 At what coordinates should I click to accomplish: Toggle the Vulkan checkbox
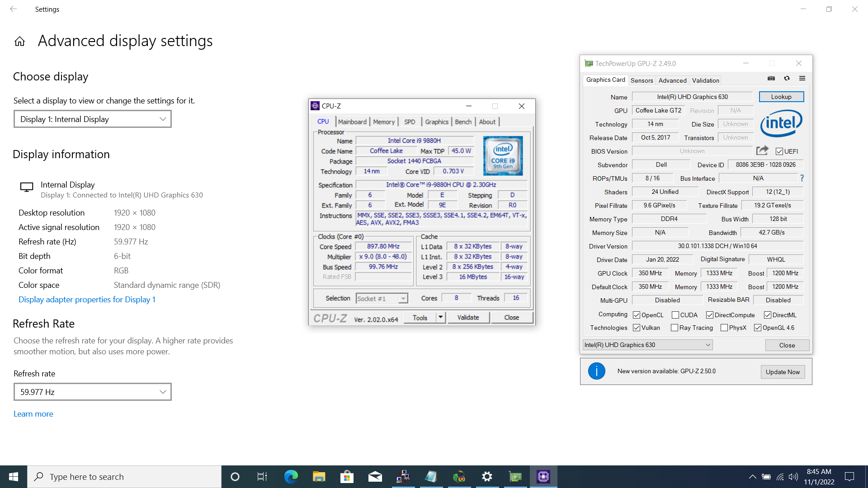637,328
